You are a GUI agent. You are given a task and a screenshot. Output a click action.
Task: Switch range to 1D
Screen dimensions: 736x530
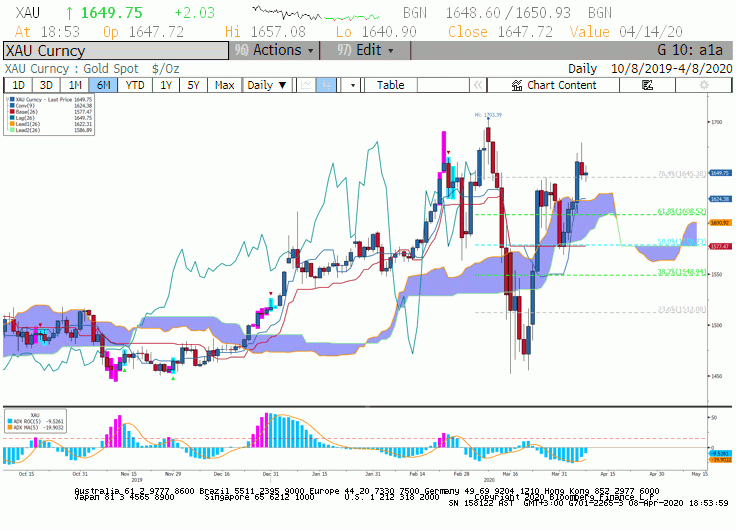18,85
